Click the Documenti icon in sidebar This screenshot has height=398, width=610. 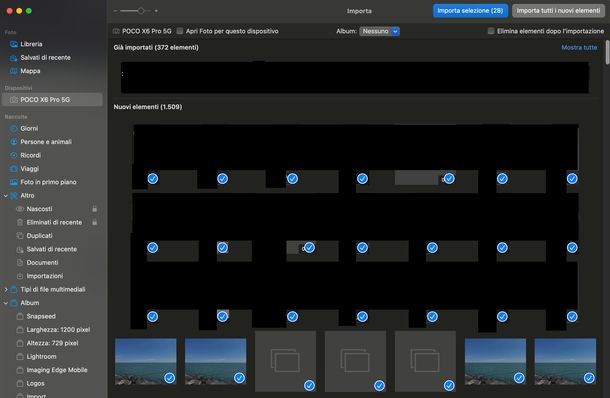click(x=20, y=263)
